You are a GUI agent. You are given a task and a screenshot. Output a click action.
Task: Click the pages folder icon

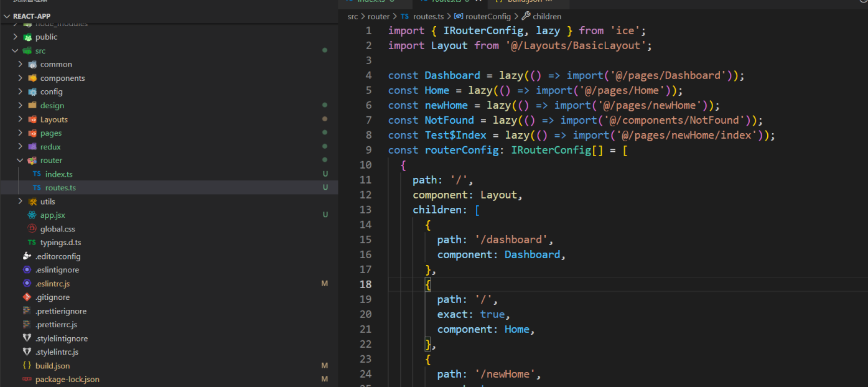32,133
